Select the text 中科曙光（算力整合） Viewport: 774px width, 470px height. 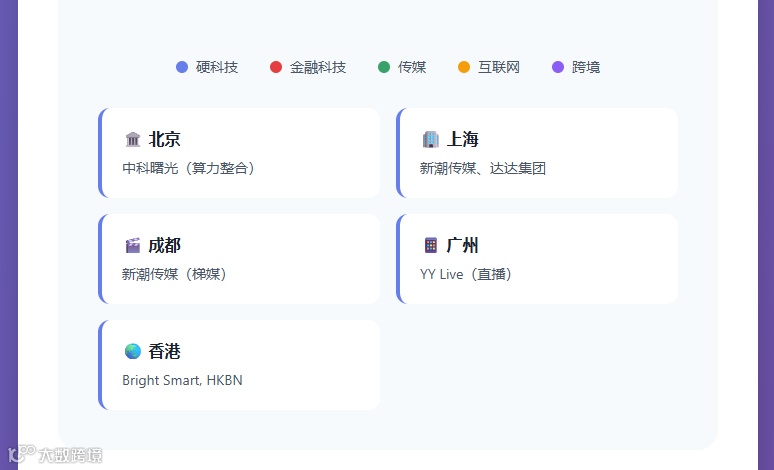[189, 168]
